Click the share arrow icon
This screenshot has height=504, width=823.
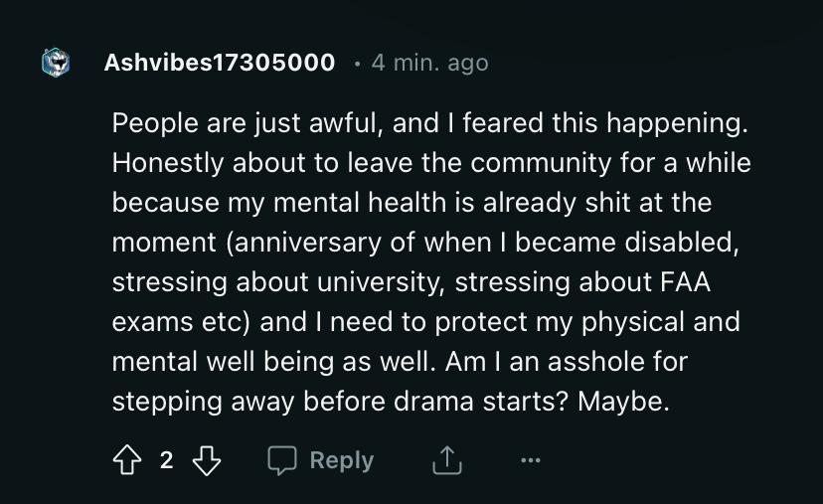[x=446, y=460]
